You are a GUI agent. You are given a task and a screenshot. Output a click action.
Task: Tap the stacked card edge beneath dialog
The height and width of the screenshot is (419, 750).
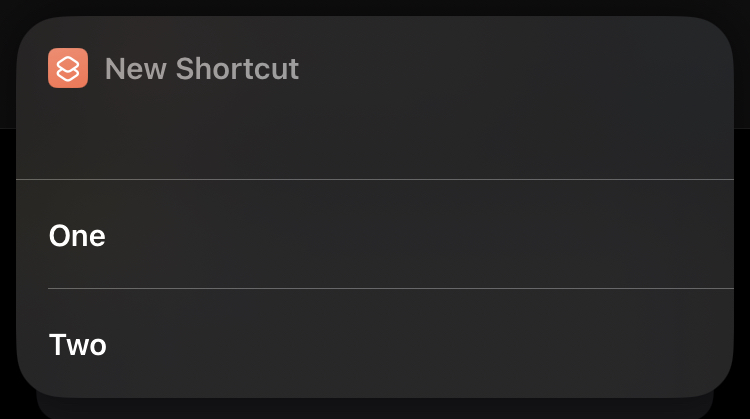click(375, 406)
